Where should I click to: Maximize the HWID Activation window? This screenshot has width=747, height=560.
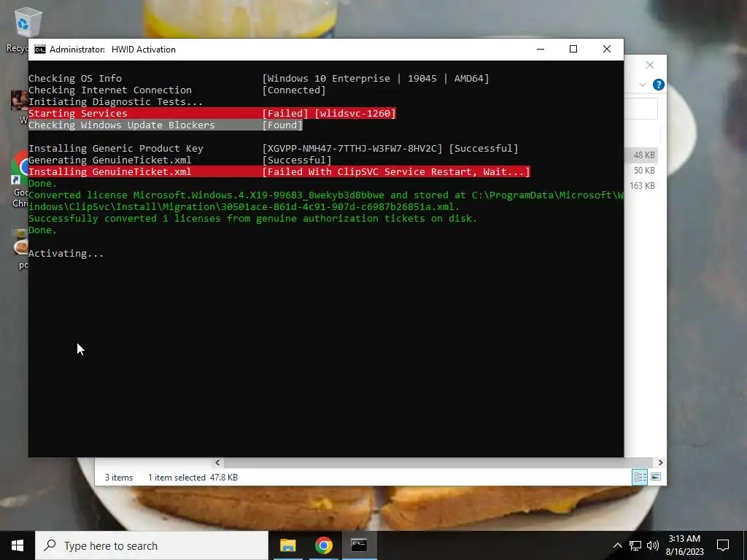573,49
